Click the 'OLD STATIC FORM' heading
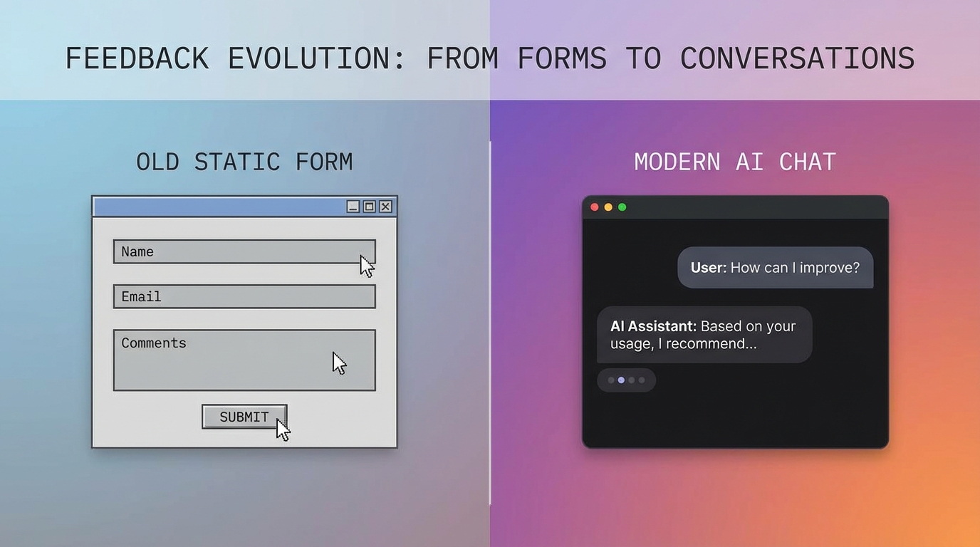 [244, 162]
